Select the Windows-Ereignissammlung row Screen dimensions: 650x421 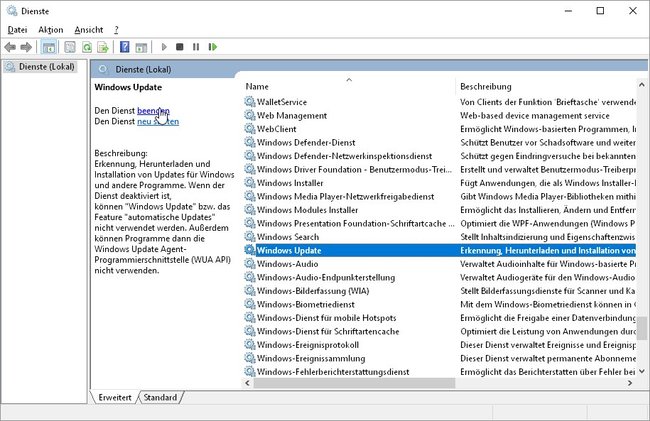[x=439, y=358]
